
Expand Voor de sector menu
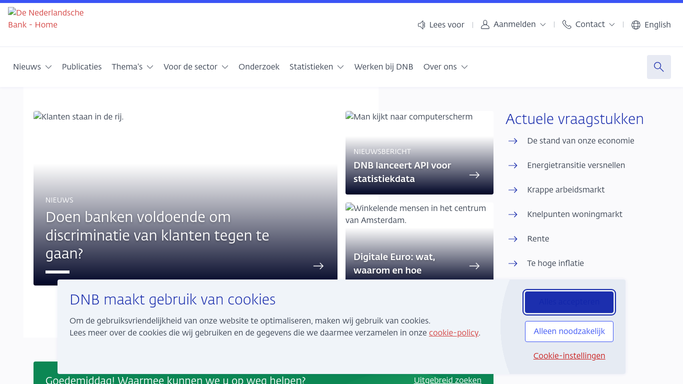tap(196, 67)
